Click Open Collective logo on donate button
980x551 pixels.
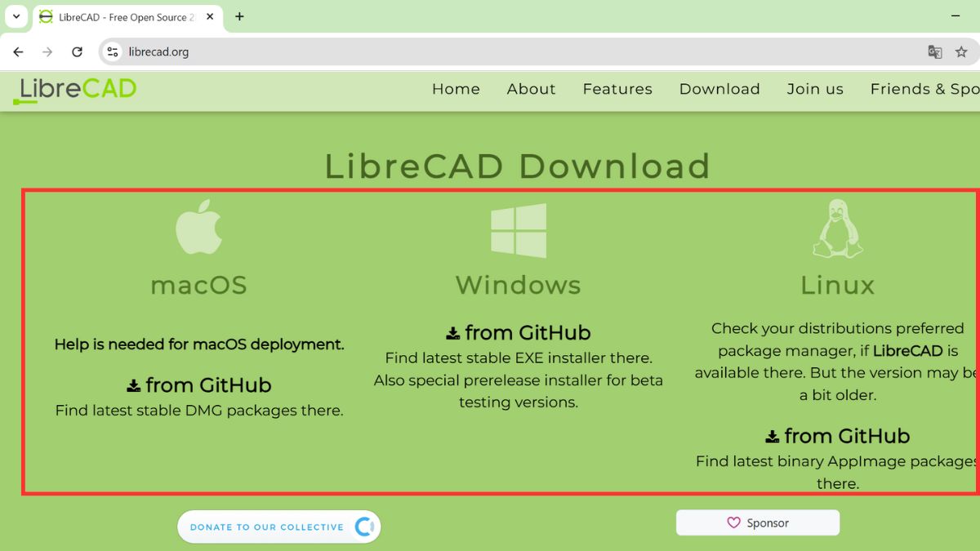(364, 527)
